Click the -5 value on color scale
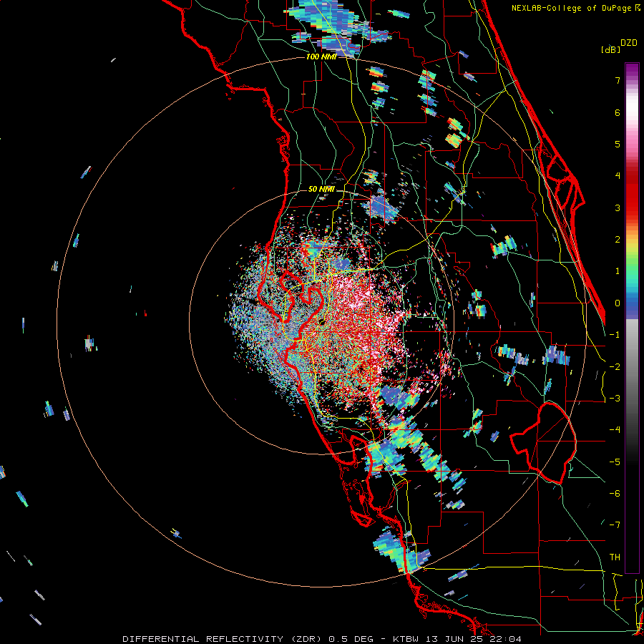 (x=615, y=462)
